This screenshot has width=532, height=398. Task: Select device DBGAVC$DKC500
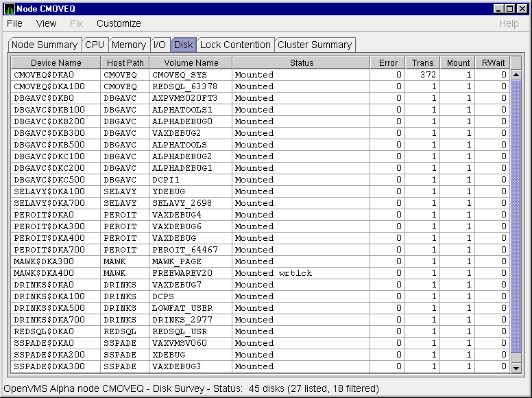[49, 180]
